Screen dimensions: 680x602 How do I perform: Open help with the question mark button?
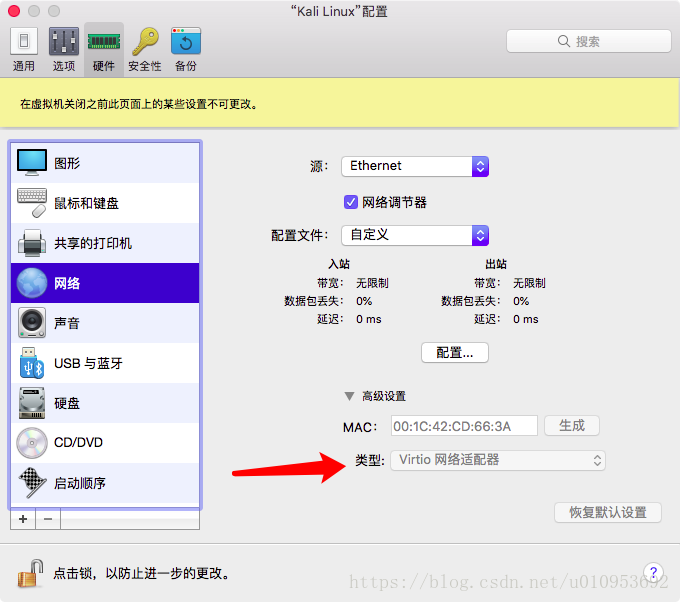coord(653,573)
